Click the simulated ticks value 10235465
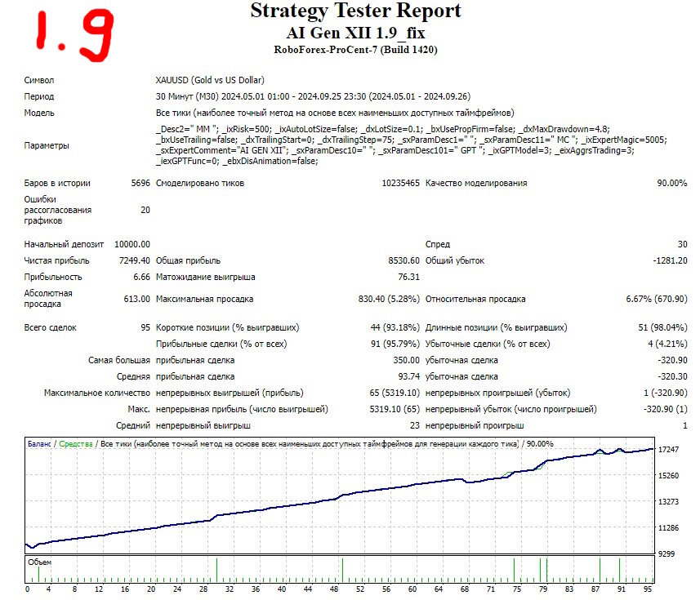 pyautogui.click(x=400, y=184)
